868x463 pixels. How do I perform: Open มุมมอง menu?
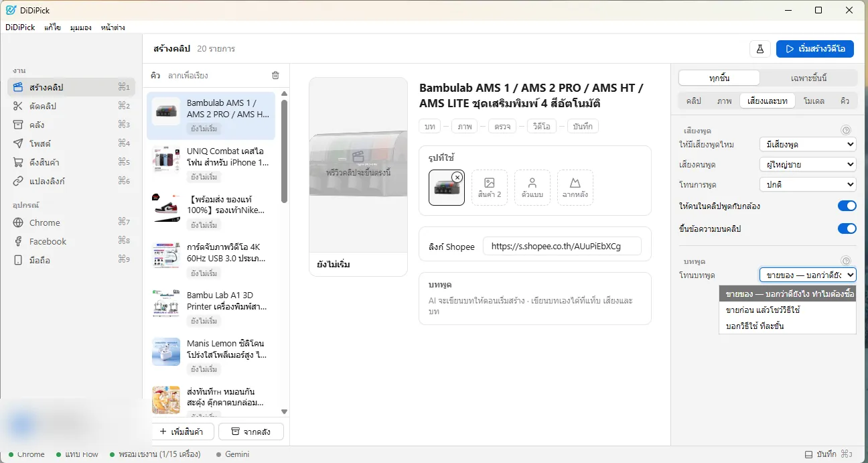[80, 27]
